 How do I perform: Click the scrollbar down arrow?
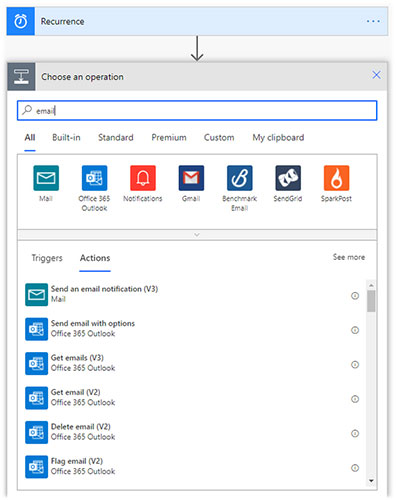[x=371, y=481]
